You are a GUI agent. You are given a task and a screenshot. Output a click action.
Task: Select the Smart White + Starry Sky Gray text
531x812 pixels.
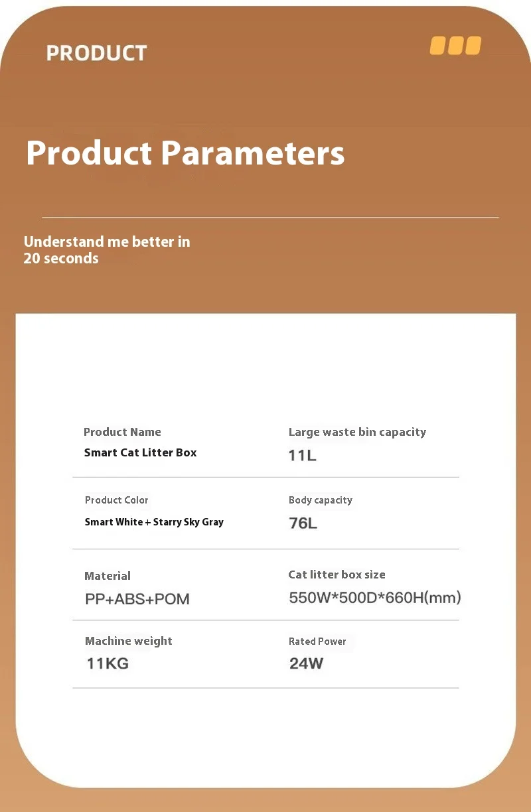click(154, 522)
